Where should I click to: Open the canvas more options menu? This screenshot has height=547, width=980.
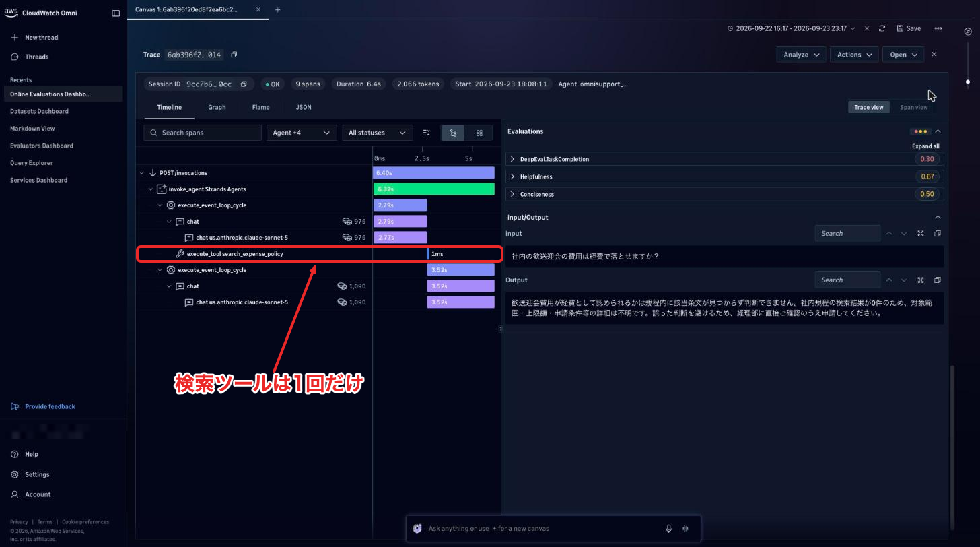point(938,28)
